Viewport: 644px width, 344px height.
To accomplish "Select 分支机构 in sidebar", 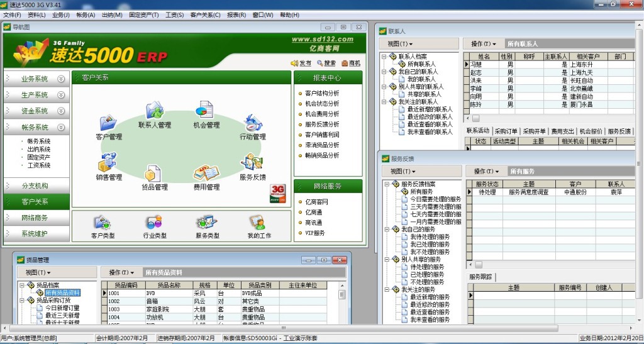I will 35,186.
